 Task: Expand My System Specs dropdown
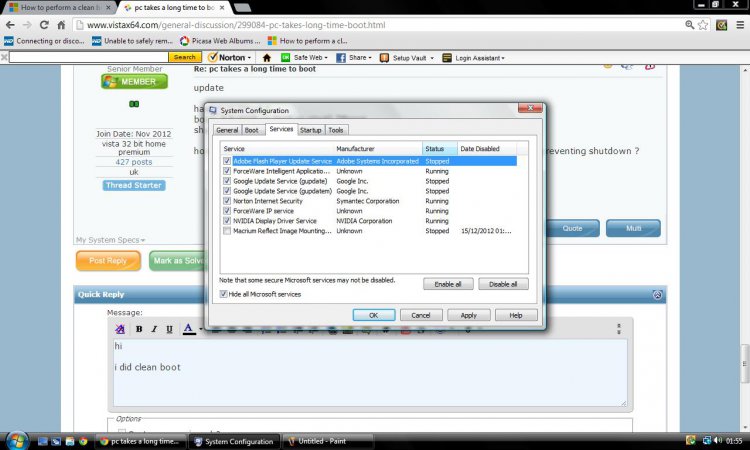coord(110,240)
